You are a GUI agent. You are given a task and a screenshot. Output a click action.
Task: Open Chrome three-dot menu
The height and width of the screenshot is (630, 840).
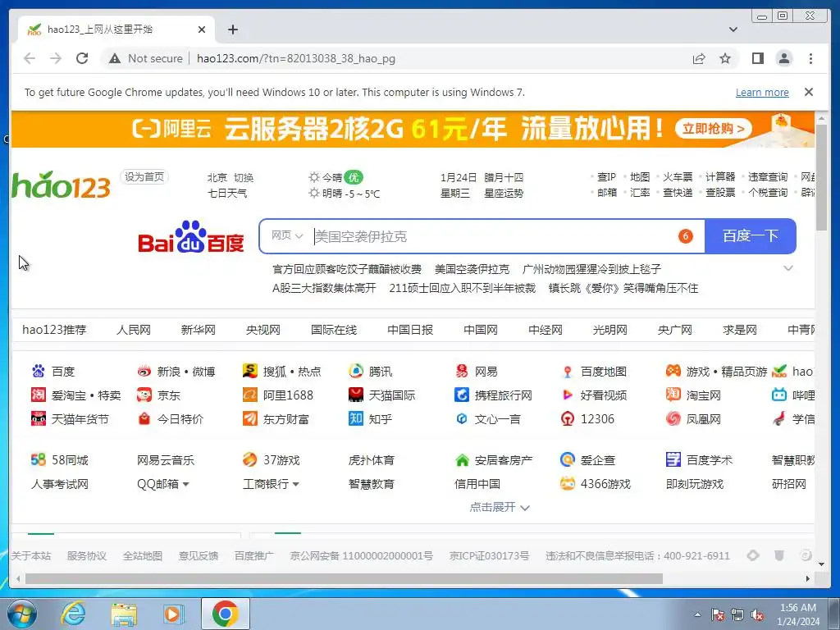click(x=810, y=58)
